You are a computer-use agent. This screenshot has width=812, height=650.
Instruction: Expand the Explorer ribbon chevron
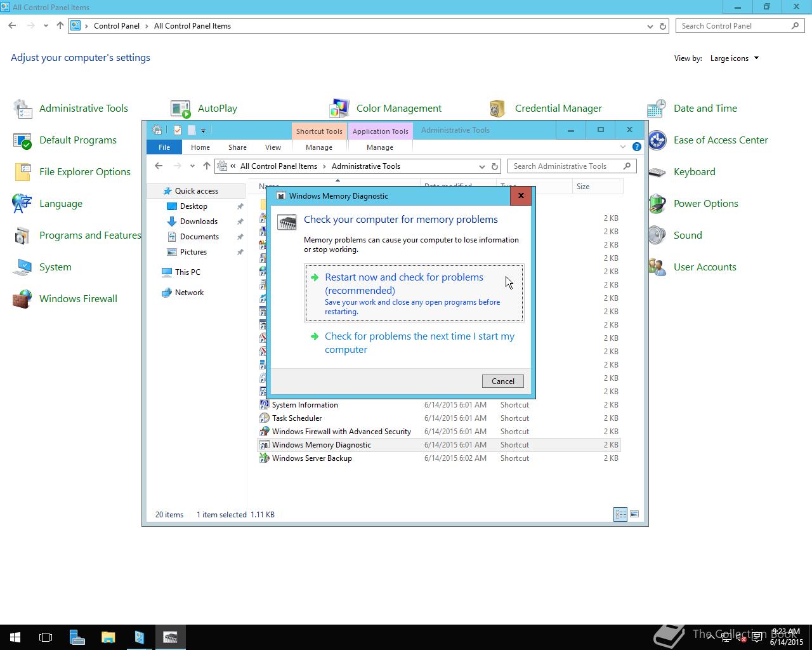click(x=622, y=147)
